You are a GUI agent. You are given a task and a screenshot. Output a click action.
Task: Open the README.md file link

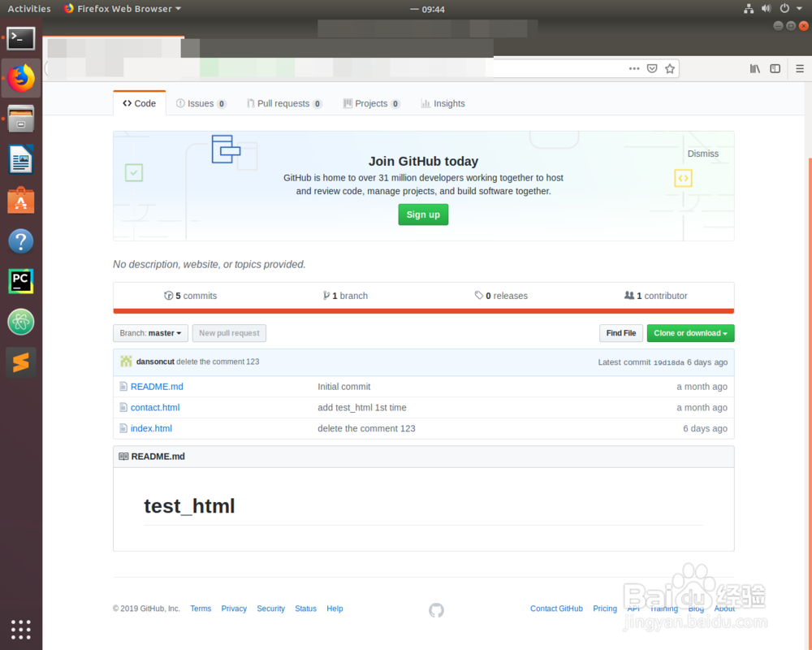click(157, 387)
